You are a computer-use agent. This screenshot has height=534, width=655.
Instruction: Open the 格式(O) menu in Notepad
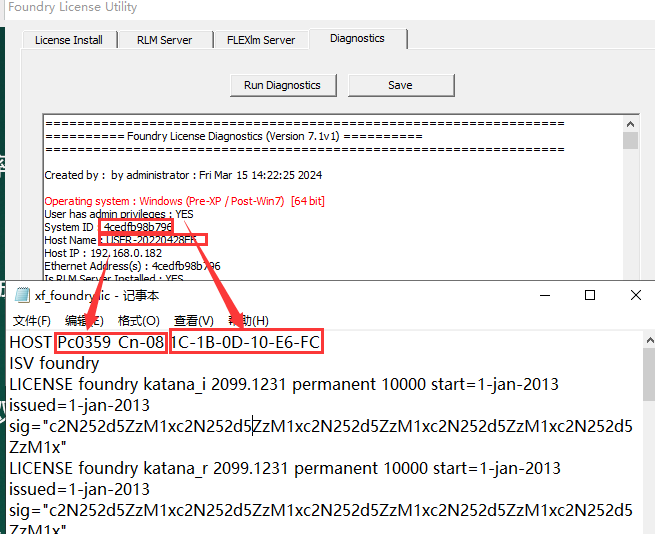139,320
